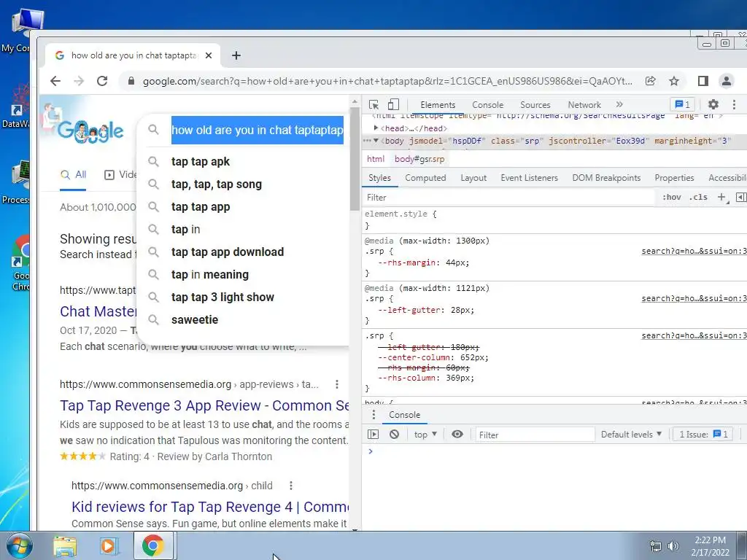The width and height of the screenshot is (747, 560).
Task: Open the DevTools three-dot customize menu
Action: click(x=734, y=104)
